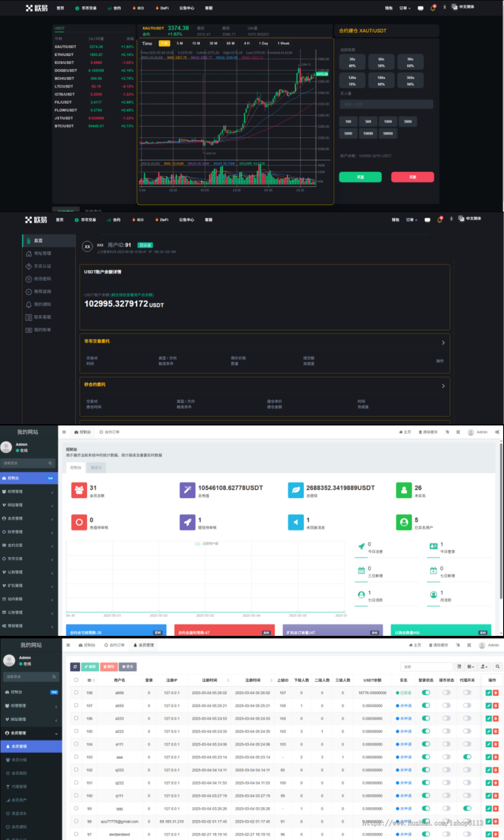Click the edit icon for member a666

click(x=489, y=693)
